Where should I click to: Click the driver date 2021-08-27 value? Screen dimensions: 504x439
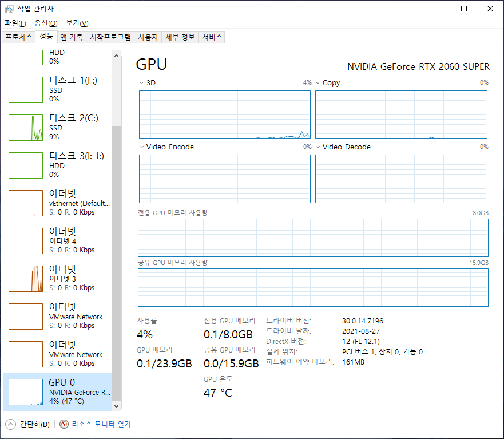(x=361, y=331)
